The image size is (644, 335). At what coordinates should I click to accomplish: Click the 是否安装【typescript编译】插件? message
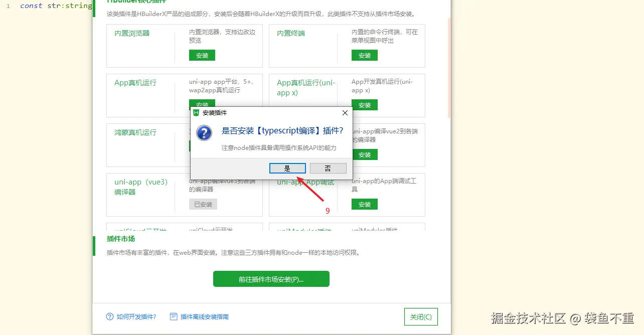pyautogui.click(x=282, y=130)
